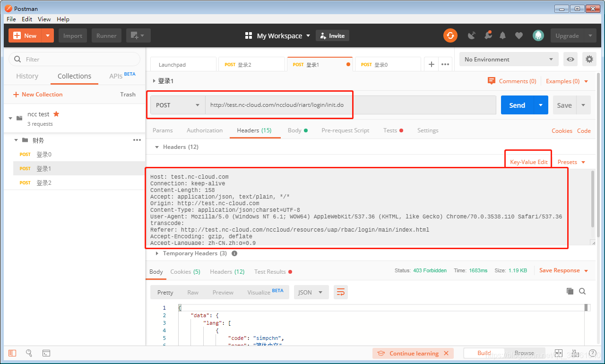The width and height of the screenshot is (605, 364).
Task: Star the ncc test collection
Action: [x=56, y=114]
